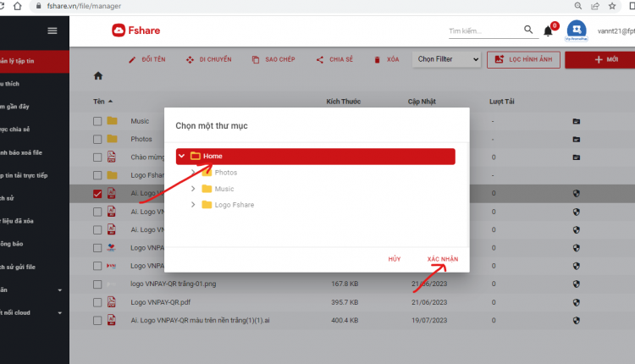
Task: Click XÓA delete in the toolbar
Action: pos(386,59)
